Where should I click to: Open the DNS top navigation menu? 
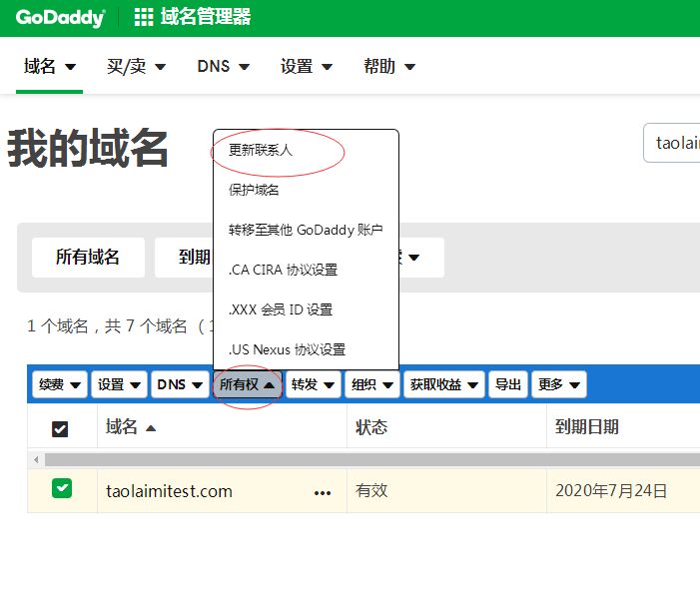click(x=224, y=67)
